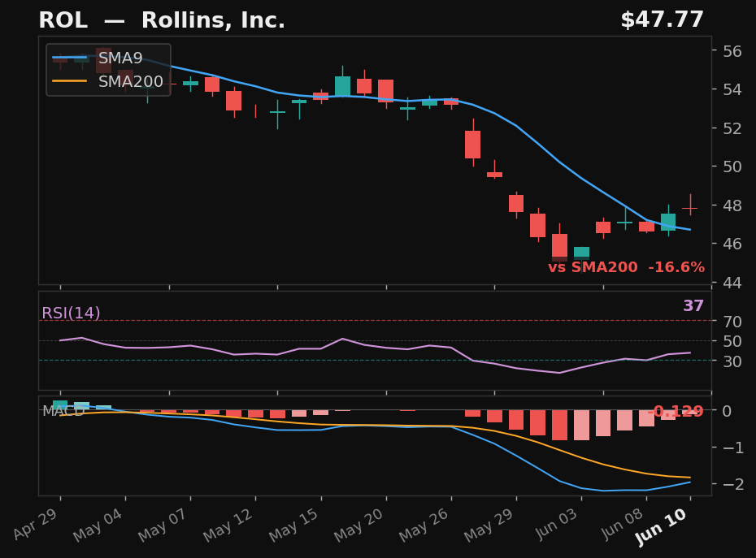Select the May 20 date label
Viewport: 756px width, 558px height.
point(358,526)
